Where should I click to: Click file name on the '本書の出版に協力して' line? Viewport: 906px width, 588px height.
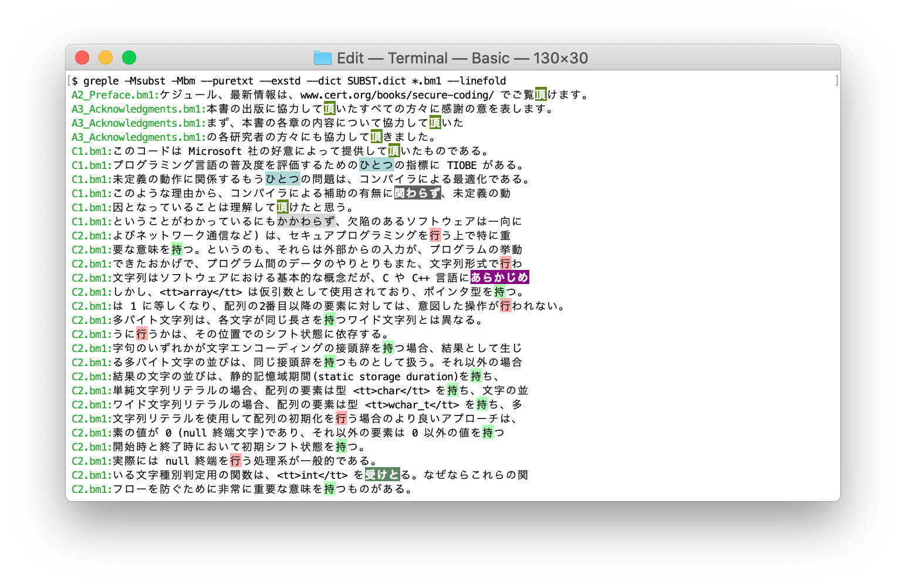[139, 109]
